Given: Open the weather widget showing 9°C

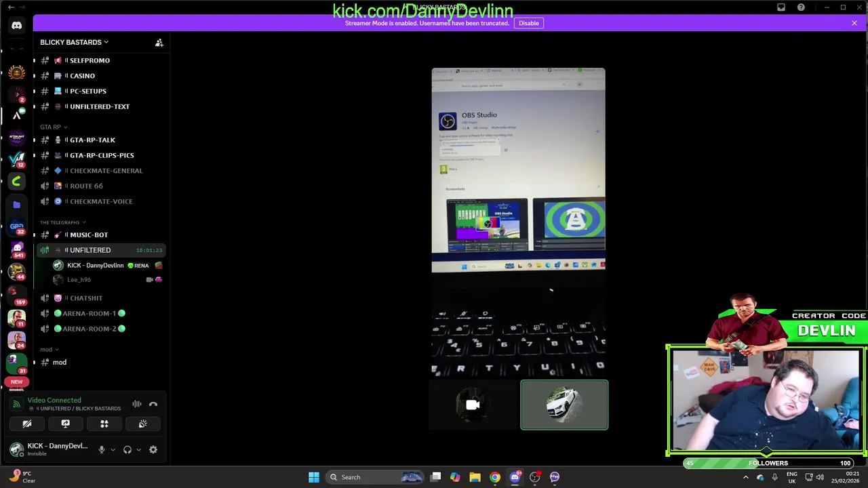Looking at the screenshot, I should coord(20,476).
